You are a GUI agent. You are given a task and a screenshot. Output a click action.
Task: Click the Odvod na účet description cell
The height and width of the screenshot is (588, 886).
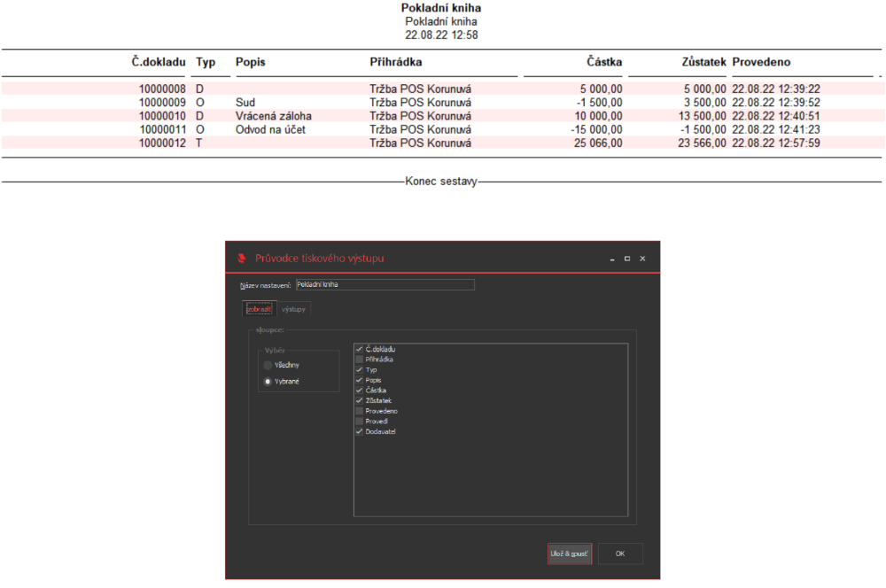(x=270, y=129)
